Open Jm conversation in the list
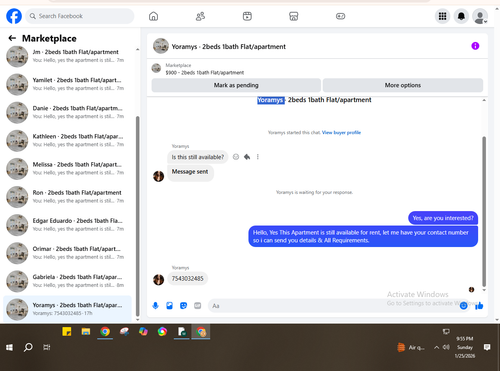500x371 pixels. (67, 56)
